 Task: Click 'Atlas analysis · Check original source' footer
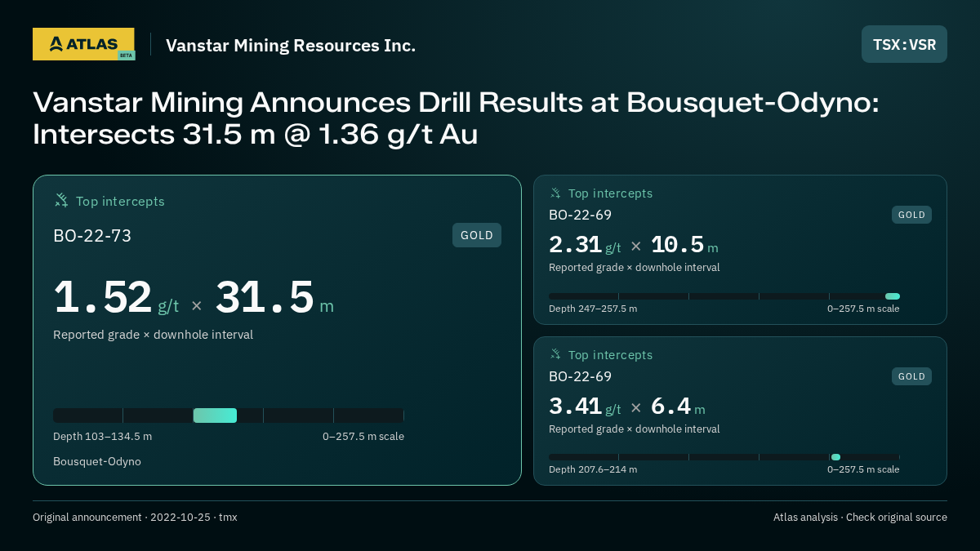click(x=860, y=517)
